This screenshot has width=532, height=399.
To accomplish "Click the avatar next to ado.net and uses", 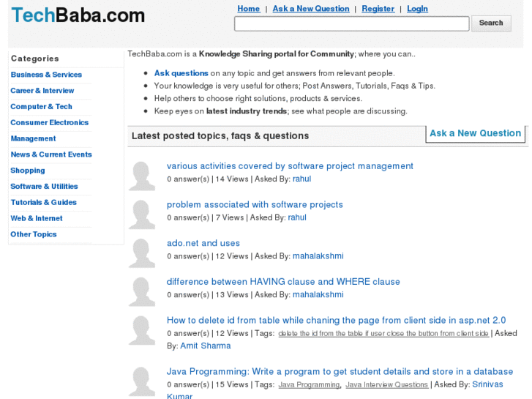I will 142,253.
